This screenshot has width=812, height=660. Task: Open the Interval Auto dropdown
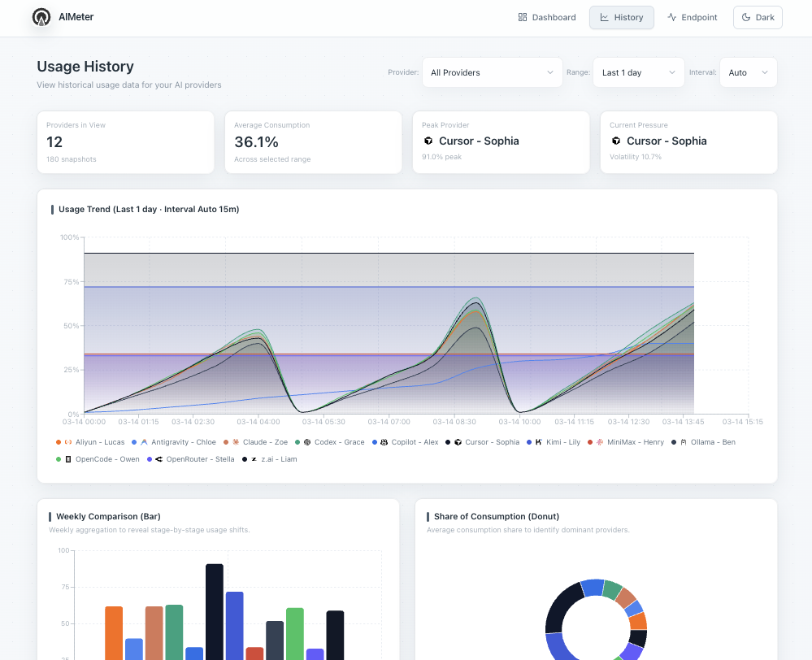(747, 72)
